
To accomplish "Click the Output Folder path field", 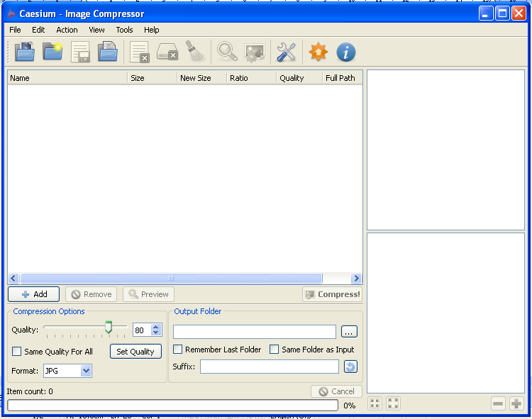I will (255, 332).
